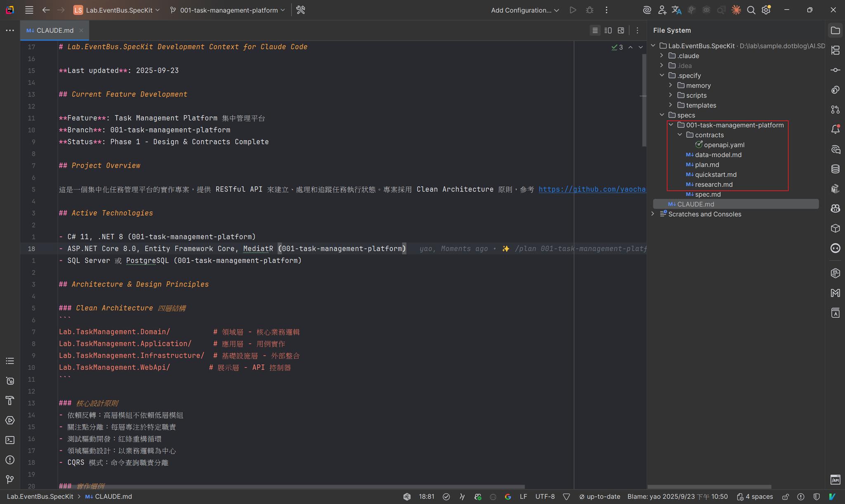845x504 pixels.
Task: Toggle file read-only lock in status bar
Action: click(786, 497)
